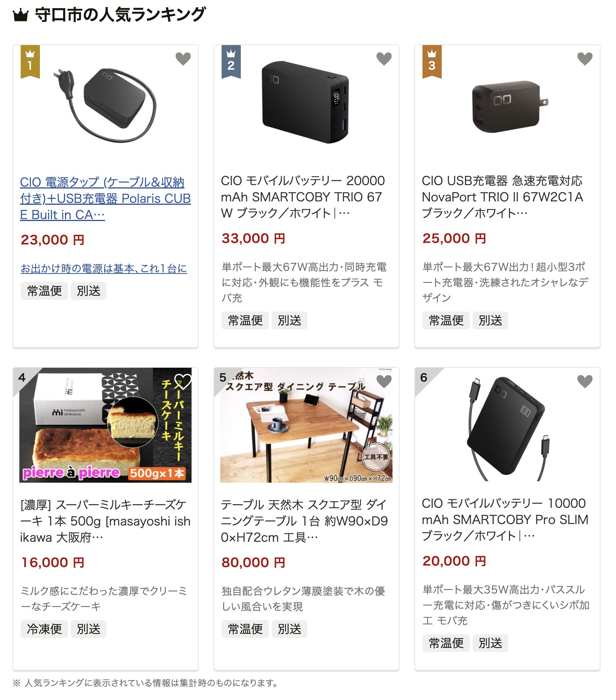616x700 pixels.
Task: Open the dining table product photo
Action: tap(306, 425)
